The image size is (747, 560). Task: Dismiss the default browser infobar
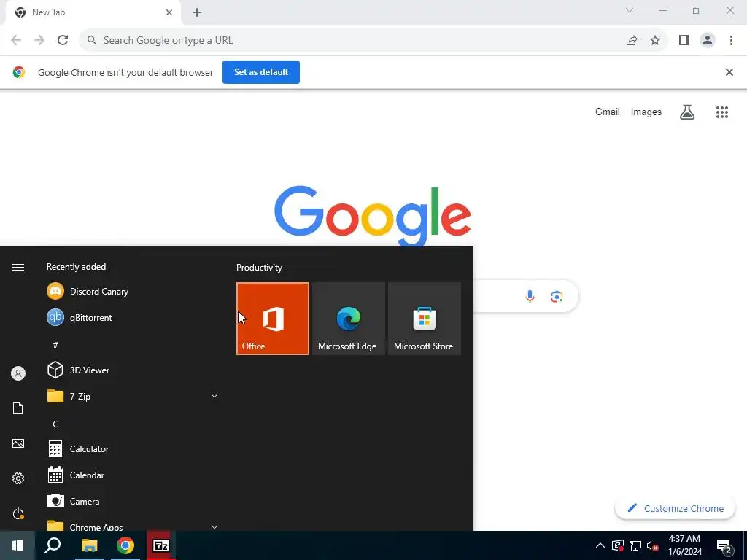click(x=729, y=72)
